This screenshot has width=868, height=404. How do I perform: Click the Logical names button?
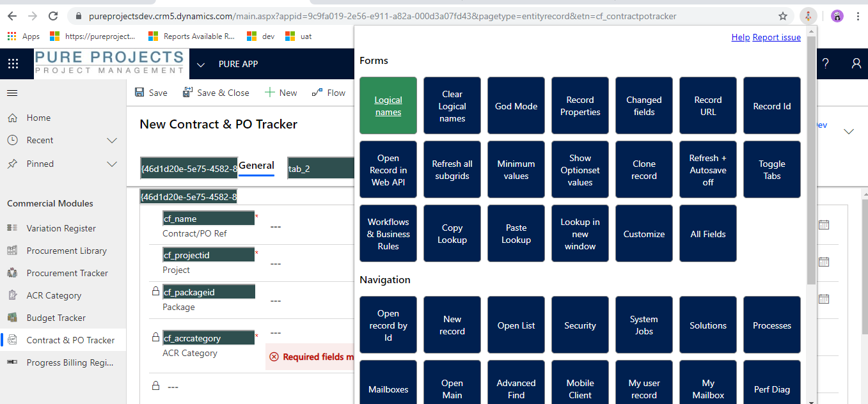pyautogui.click(x=388, y=105)
